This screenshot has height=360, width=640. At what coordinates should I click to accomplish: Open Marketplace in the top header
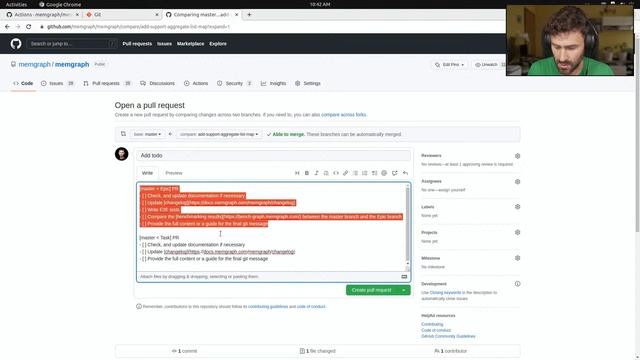coord(190,44)
